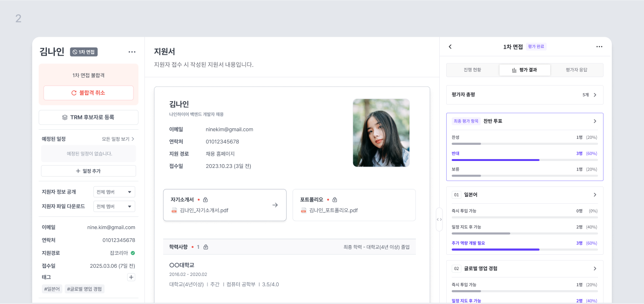The image size is (644, 304).
Task: Click green verified icon next to 잡코리아
Action: 133,253
